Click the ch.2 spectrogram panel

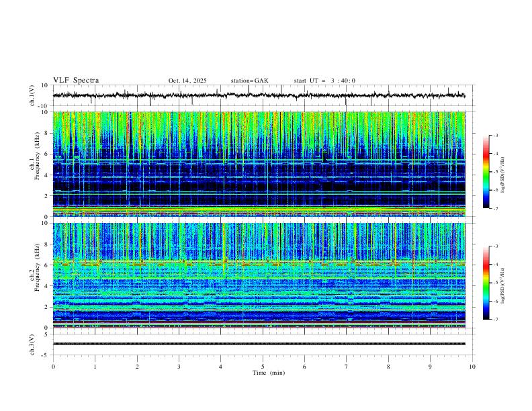point(259,275)
